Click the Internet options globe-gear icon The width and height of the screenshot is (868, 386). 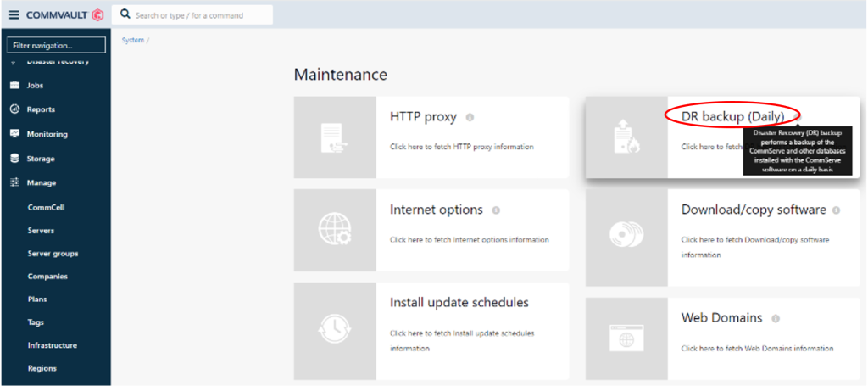(x=334, y=229)
